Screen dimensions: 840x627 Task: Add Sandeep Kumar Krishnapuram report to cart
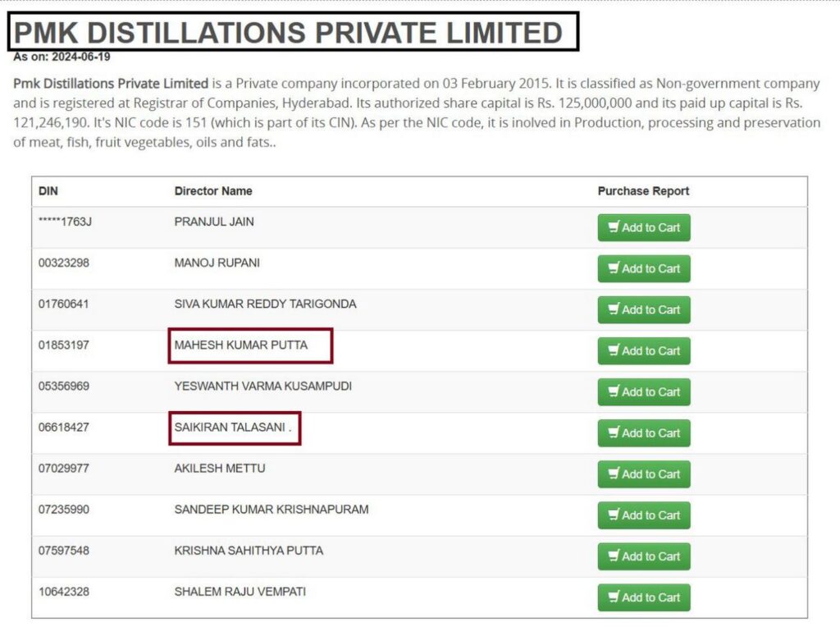[644, 515]
